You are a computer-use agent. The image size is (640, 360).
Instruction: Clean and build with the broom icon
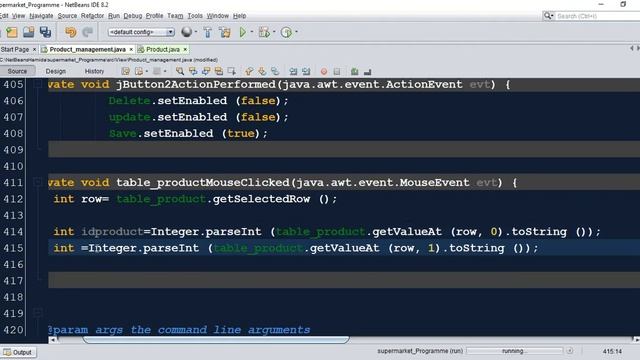click(x=224, y=32)
